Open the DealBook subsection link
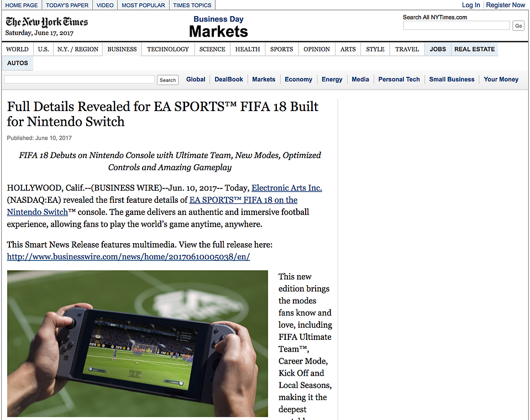The image size is (530, 420). pos(228,80)
